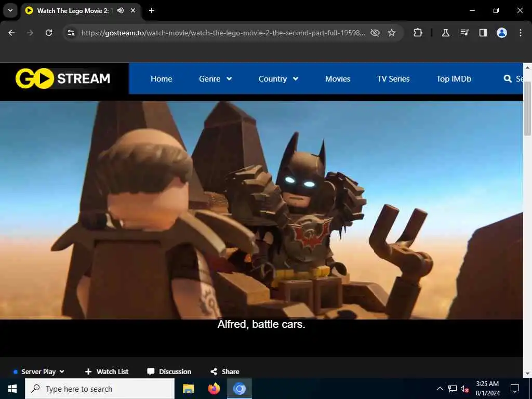Viewport: 532px width, 399px height.
Task: Close the Lego Movie 2 tab
Action: [x=133, y=10]
